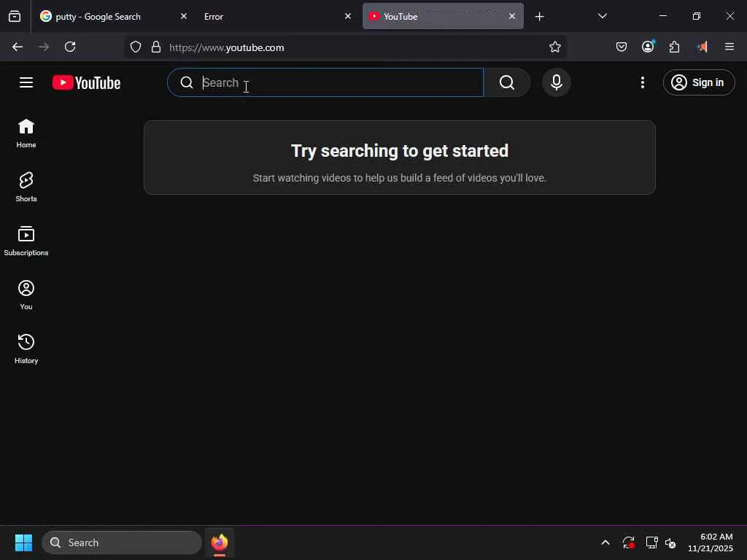Close the YouTube tab
The image size is (747, 560).
point(512,16)
